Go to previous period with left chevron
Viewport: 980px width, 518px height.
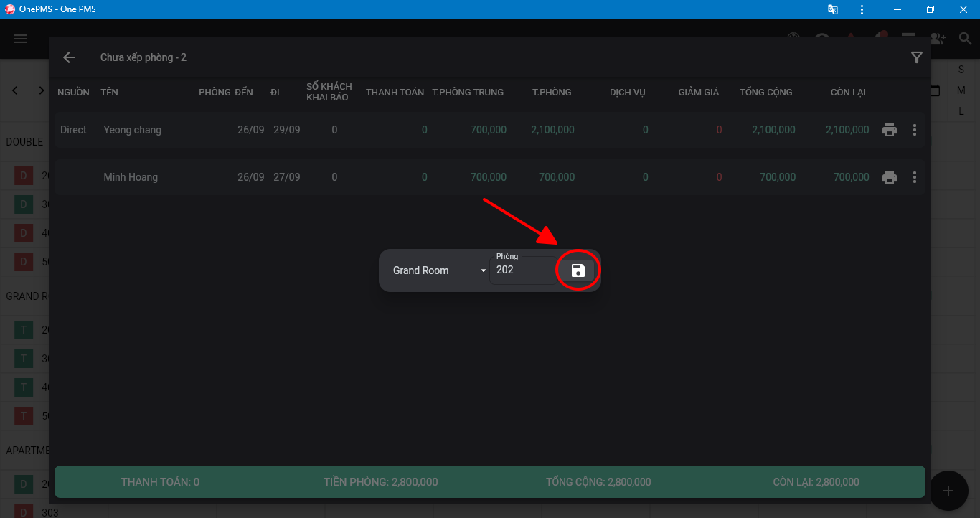coord(15,90)
